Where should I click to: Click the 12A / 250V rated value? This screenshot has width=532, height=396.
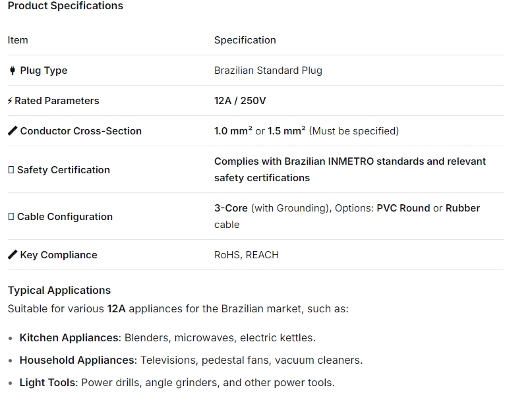pos(240,101)
